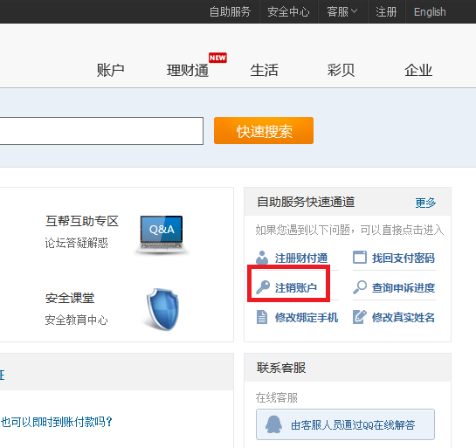Open the 彩贝 navigation tab

click(341, 70)
